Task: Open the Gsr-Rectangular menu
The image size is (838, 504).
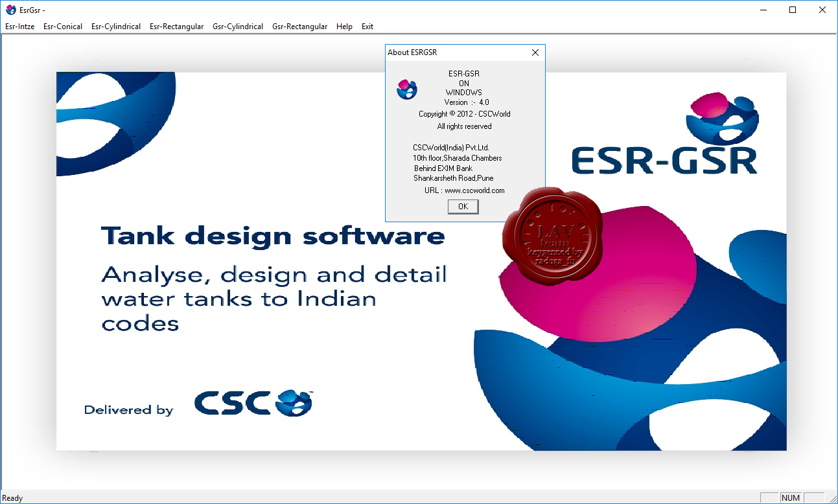Action: tap(299, 27)
